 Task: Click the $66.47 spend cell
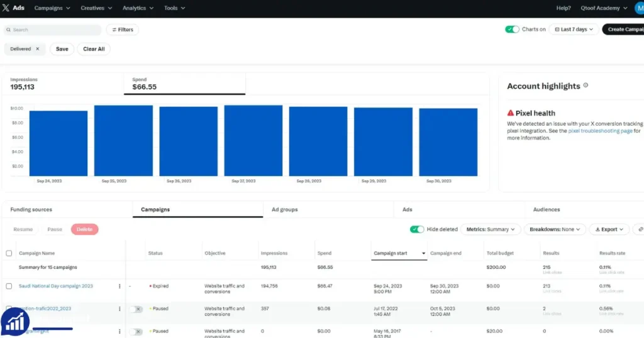[x=325, y=286]
